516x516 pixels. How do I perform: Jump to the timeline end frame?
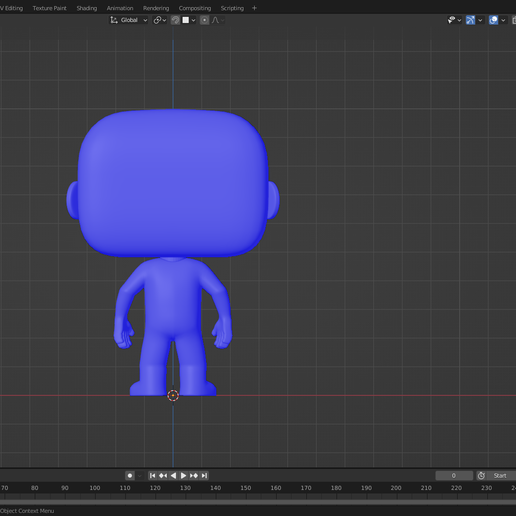(204, 476)
